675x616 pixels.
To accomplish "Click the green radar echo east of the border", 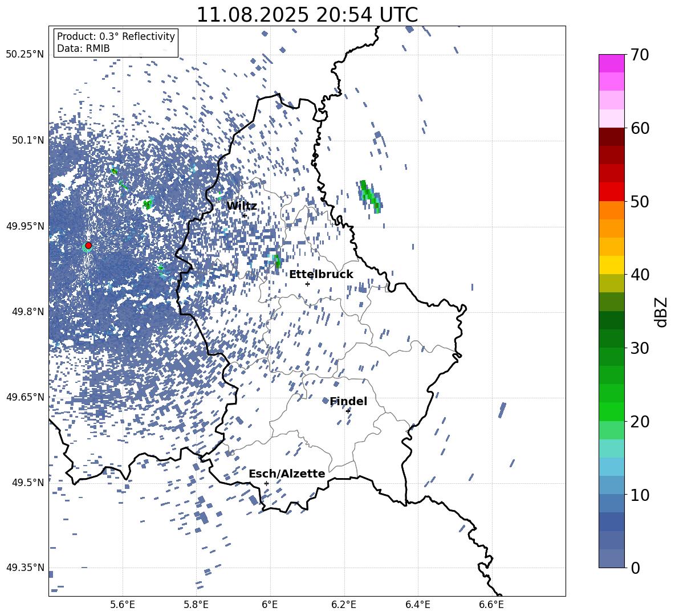I will click(x=370, y=196).
